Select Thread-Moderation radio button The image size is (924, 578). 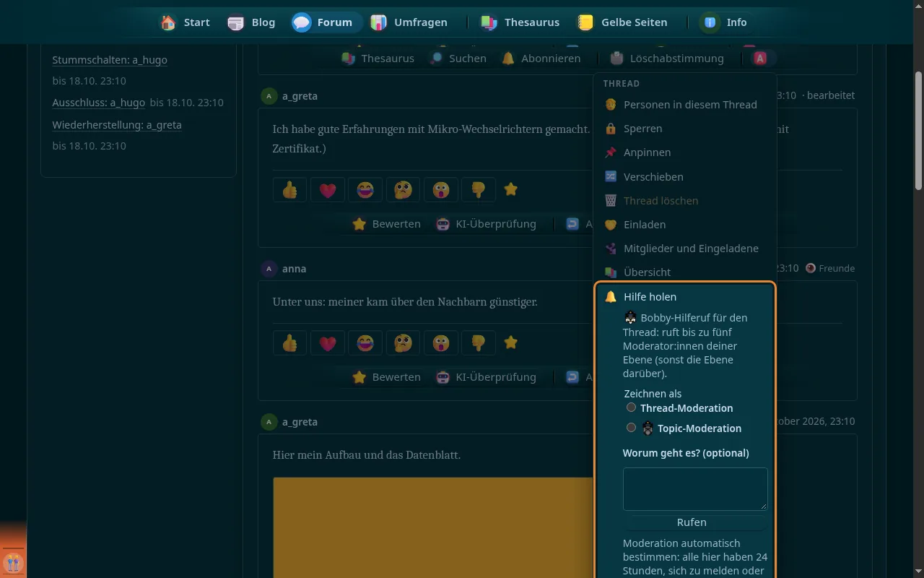[631, 407]
